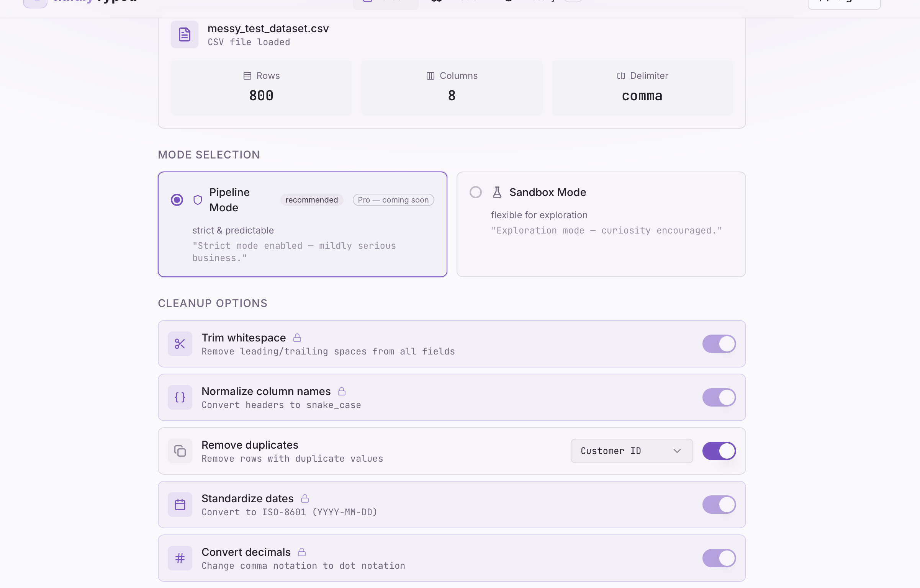Disable the Convert decimals toggle

tap(719, 558)
